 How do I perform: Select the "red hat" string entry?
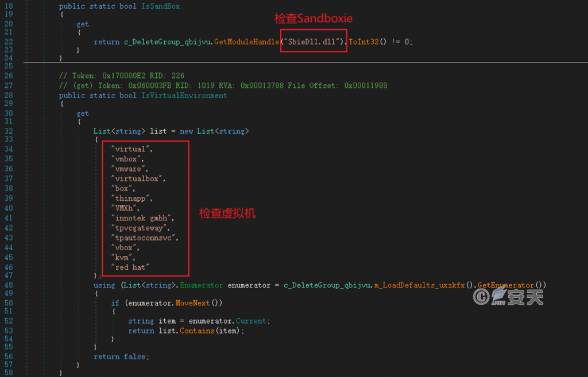point(131,267)
